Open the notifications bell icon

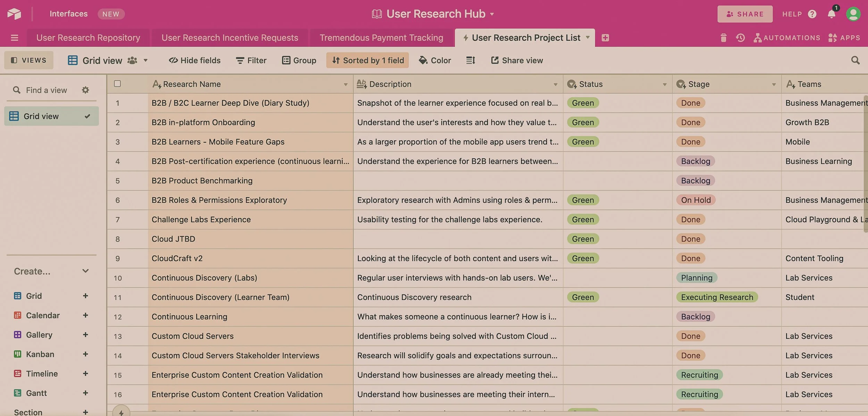[831, 14]
